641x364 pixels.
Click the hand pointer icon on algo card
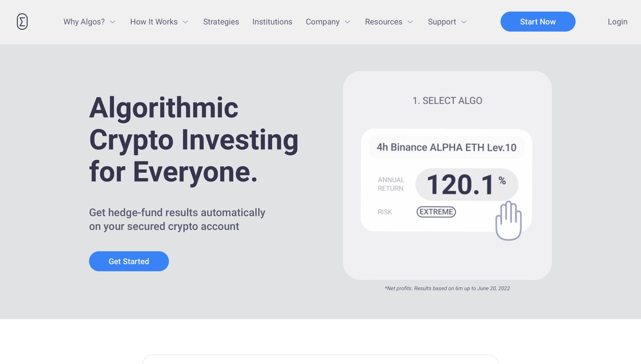click(509, 220)
